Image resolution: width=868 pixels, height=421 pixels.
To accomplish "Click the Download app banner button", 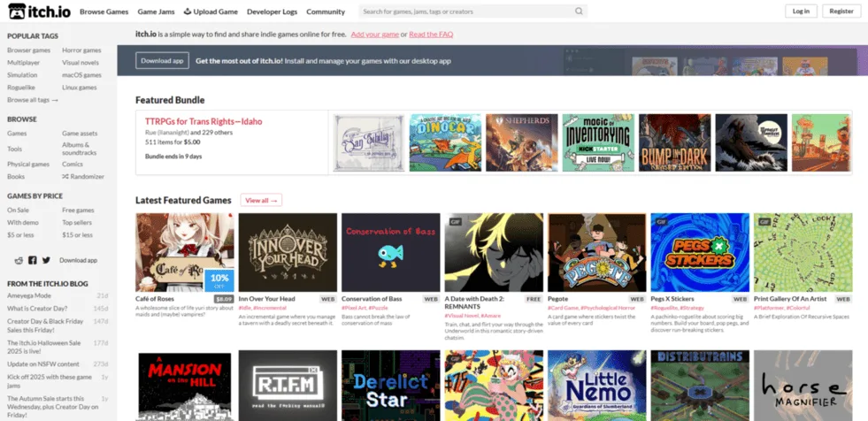I will pos(162,61).
